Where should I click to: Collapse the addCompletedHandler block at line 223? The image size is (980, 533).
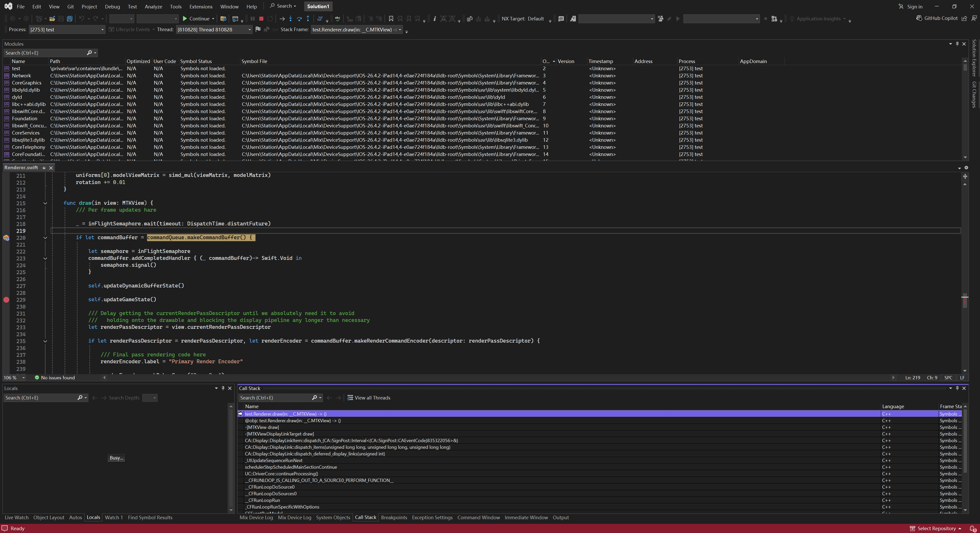(x=45, y=258)
